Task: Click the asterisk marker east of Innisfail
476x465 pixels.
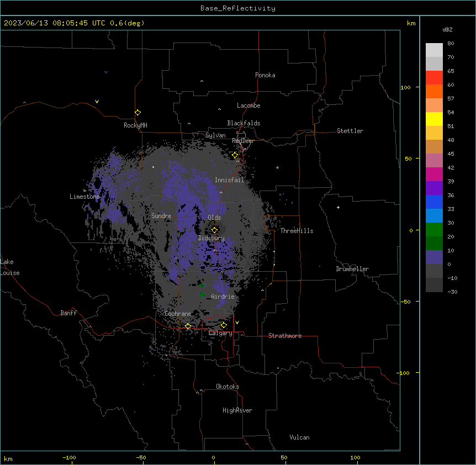Action: (277, 167)
